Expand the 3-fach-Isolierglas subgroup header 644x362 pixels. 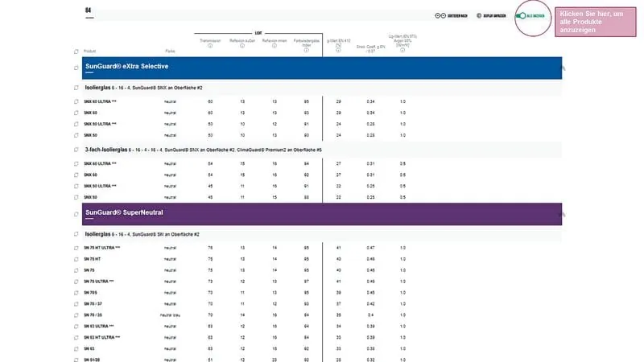tap(75, 150)
